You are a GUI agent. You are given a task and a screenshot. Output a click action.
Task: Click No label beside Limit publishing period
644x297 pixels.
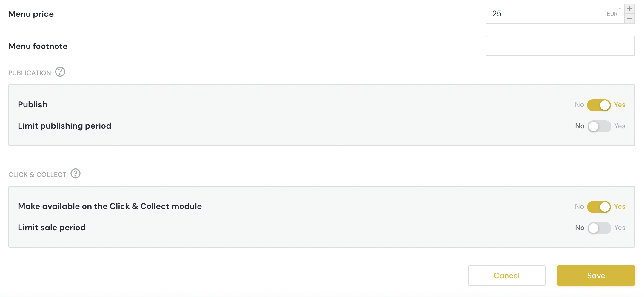[580, 126]
